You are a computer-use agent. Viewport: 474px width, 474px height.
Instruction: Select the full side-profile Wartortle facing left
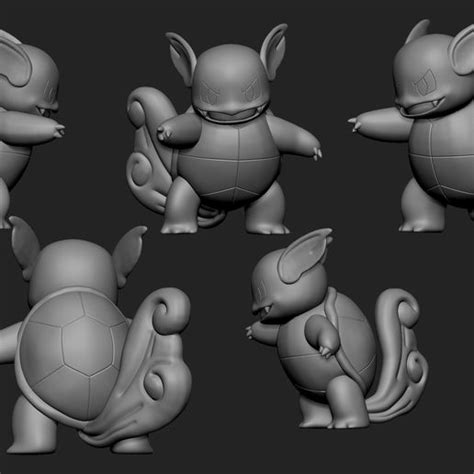pyautogui.click(x=337, y=329)
